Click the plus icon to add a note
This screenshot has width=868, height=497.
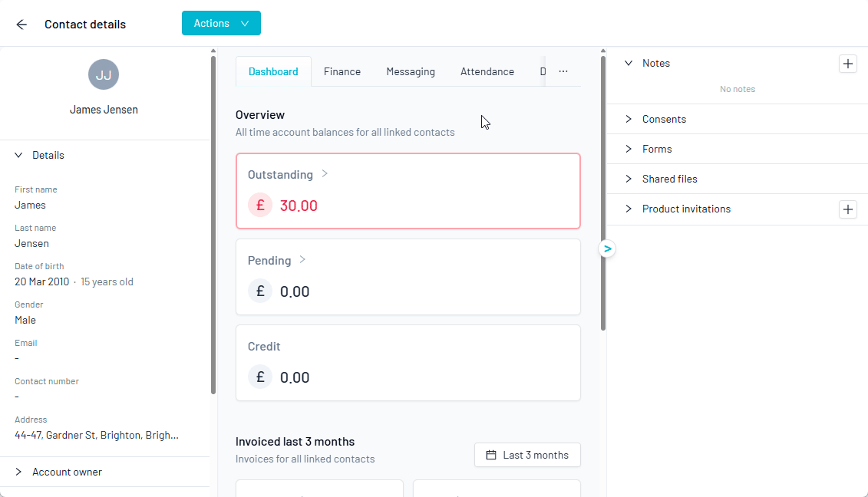847,63
